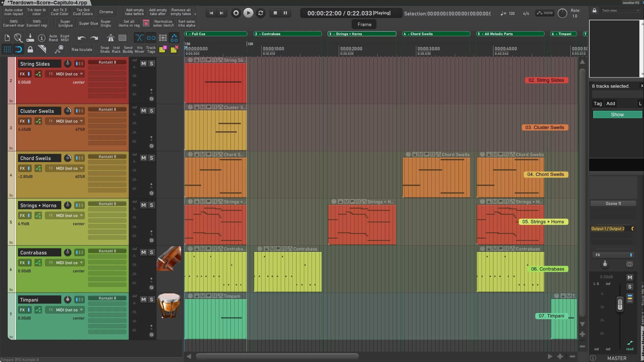
Task: Toggle grid lines icon in toolbar
Action: 7,49
